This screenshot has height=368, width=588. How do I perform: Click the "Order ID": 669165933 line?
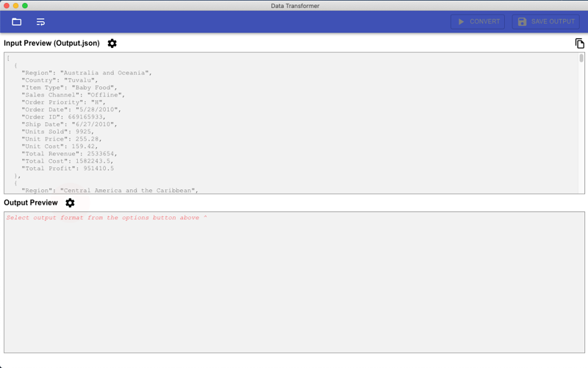[64, 117]
